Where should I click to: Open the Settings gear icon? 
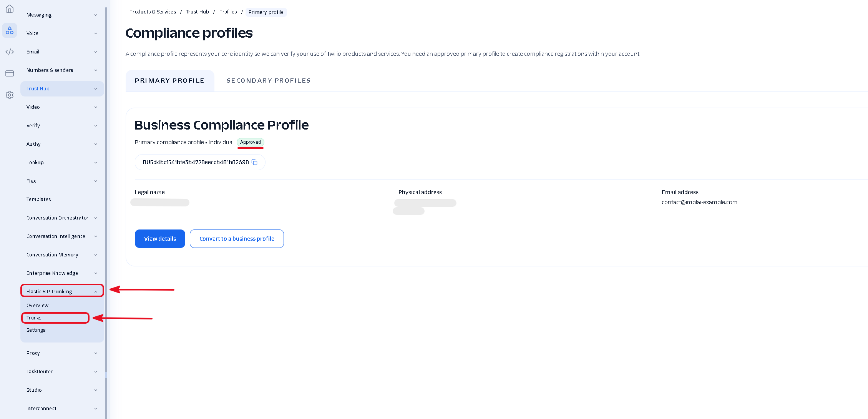[10, 95]
